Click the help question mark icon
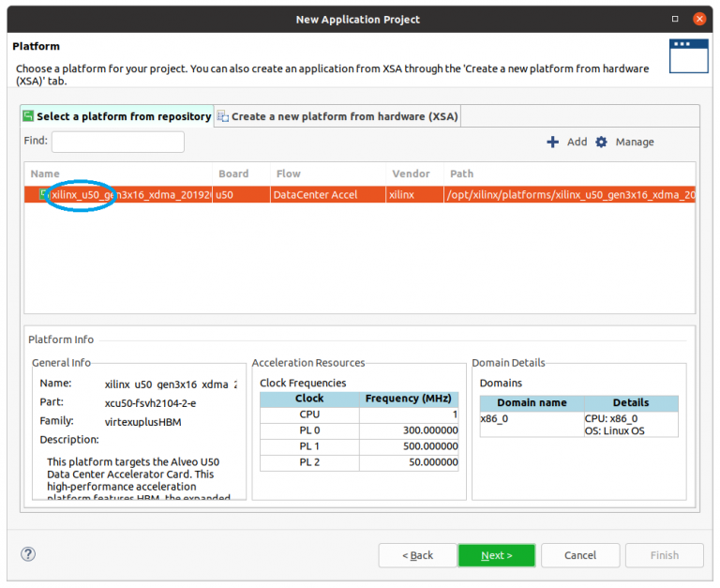Image resolution: width=720 pixels, height=588 pixels. [28, 554]
